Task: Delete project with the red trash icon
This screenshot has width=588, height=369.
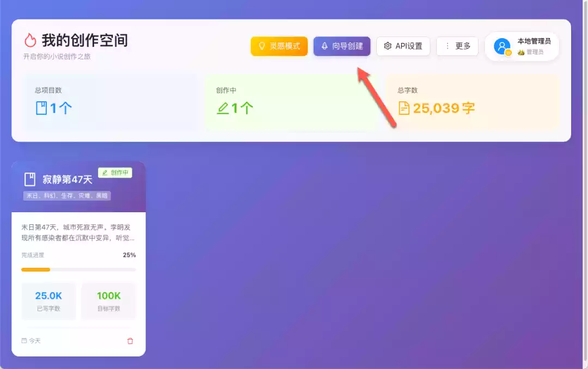Action: (130, 341)
